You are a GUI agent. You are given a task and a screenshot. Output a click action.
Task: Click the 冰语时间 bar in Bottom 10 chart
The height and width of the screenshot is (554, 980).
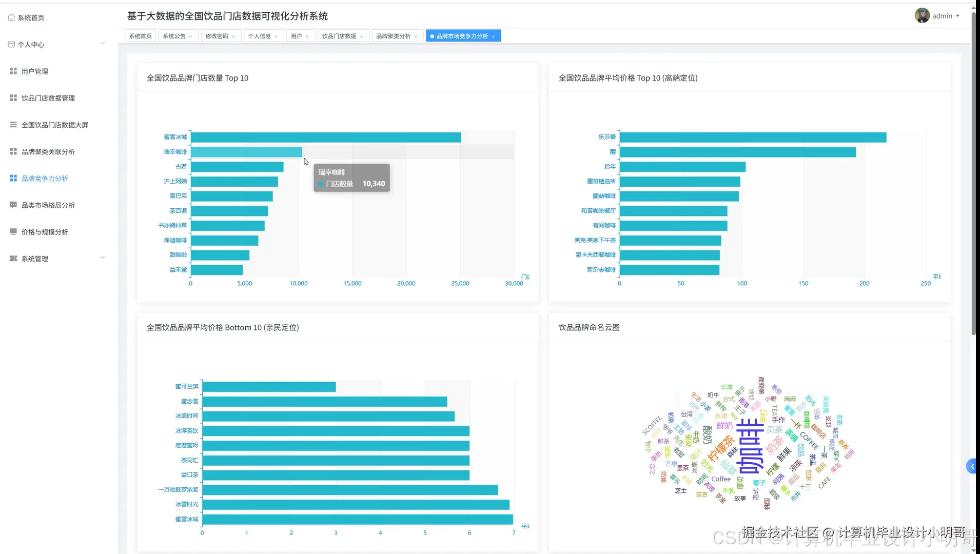pos(328,416)
